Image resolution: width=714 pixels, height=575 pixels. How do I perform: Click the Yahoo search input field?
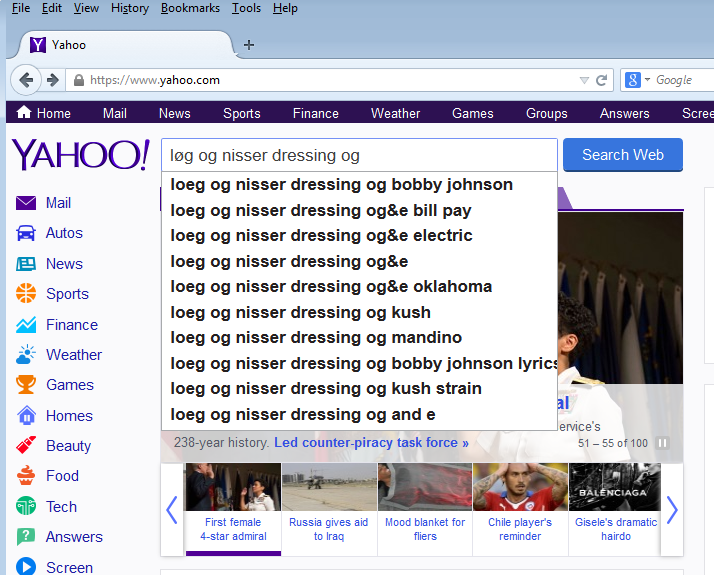click(359, 155)
